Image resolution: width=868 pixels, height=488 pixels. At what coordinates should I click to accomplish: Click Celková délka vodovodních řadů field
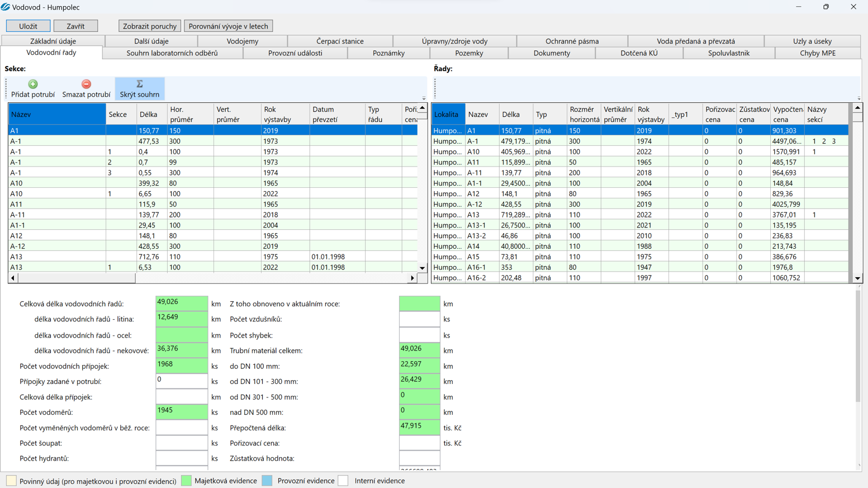tap(182, 304)
